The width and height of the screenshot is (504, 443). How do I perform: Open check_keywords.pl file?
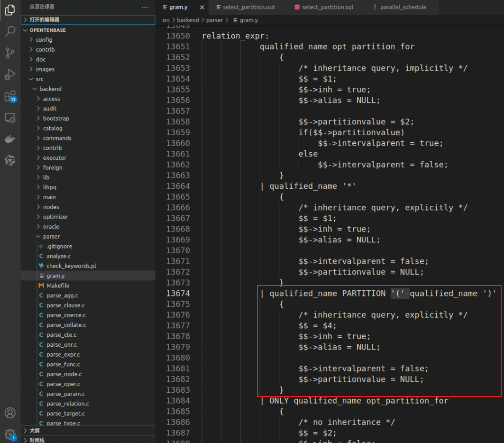pos(88,266)
